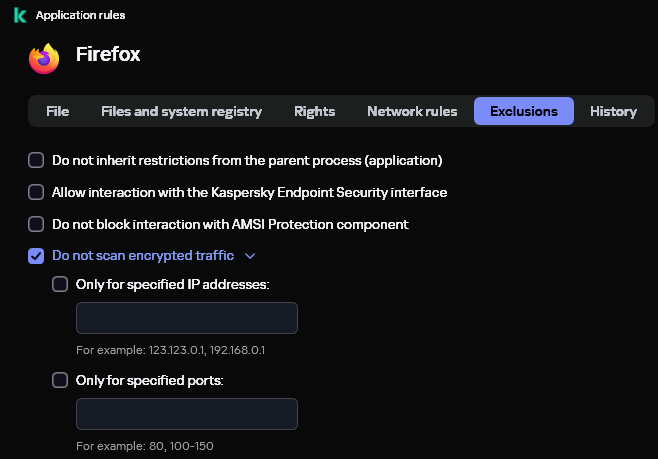Screen dimensions: 658x459
Task: Enable Do not inherit restrictions checkbox
Action: coord(36,160)
